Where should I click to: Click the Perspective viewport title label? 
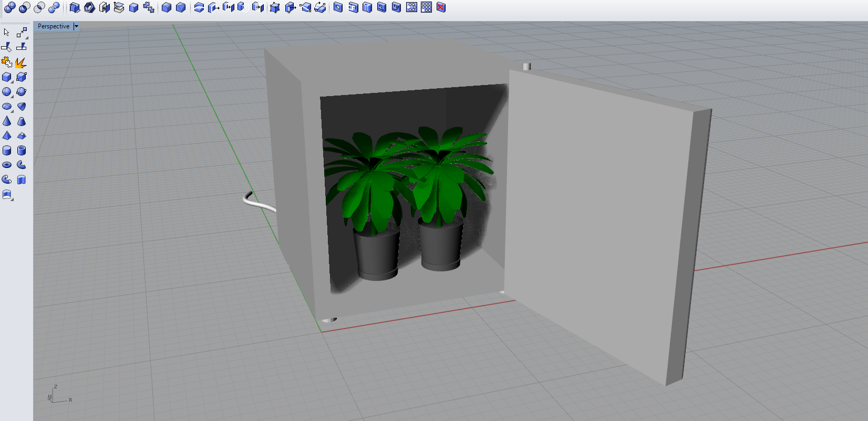point(53,26)
